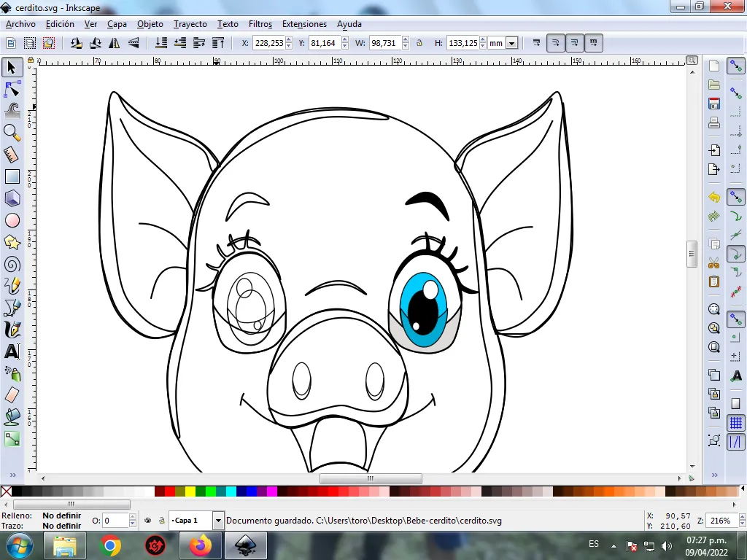
Task: Open the Capa 1 layer dropdown
Action: click(x=218, y=521)
